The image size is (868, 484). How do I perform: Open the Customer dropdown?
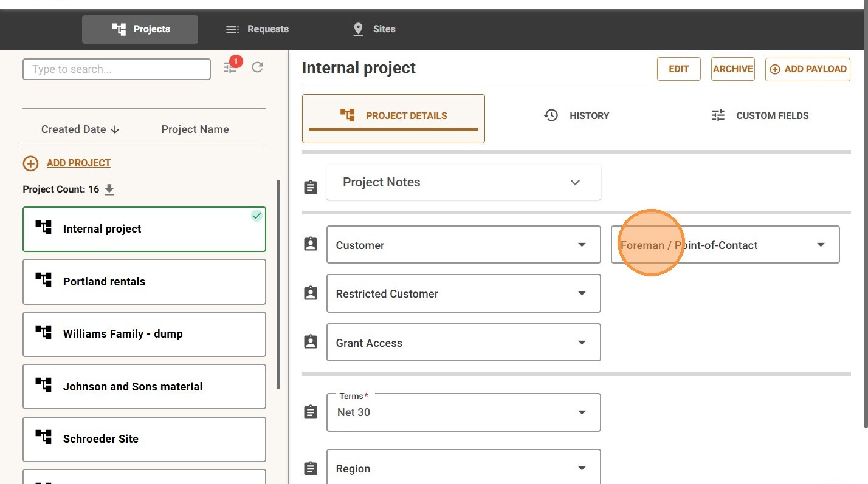pos(464,245)
